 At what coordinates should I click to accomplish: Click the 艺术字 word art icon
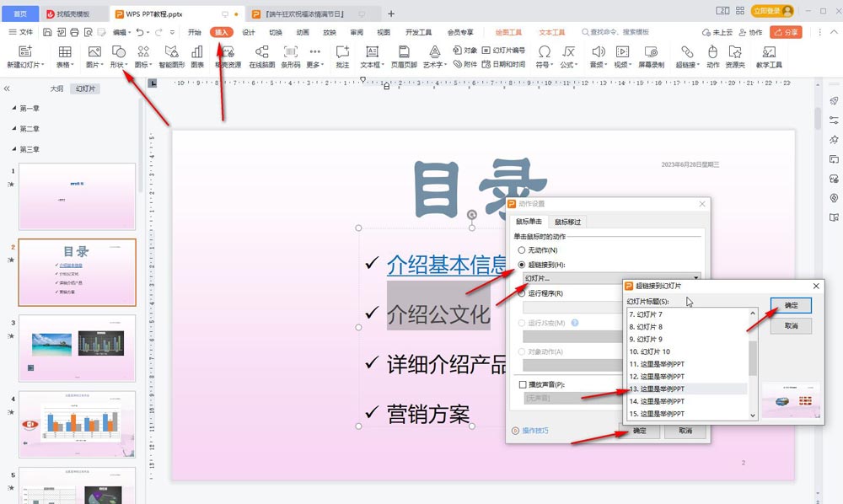click(x=434, y=51)
